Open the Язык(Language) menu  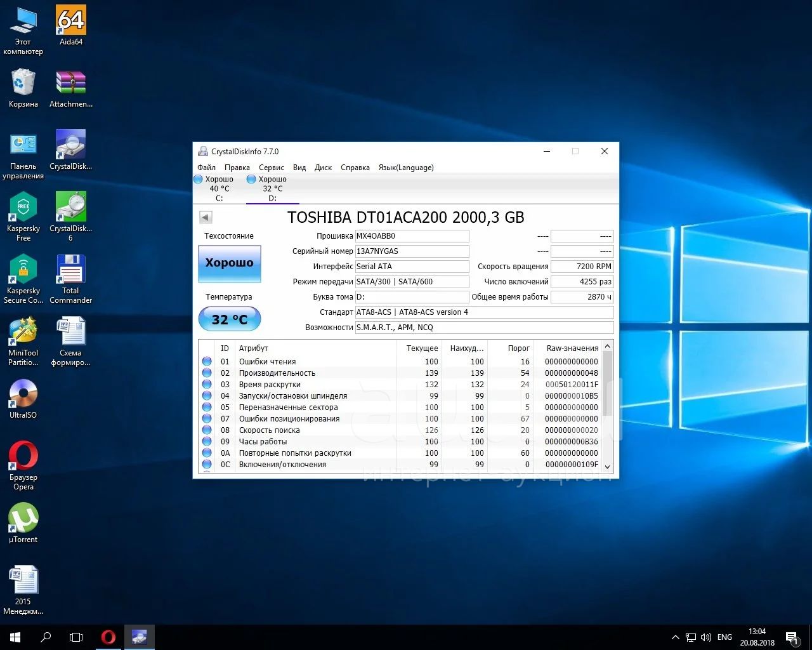pyautogui.click(x=406, y=168)
